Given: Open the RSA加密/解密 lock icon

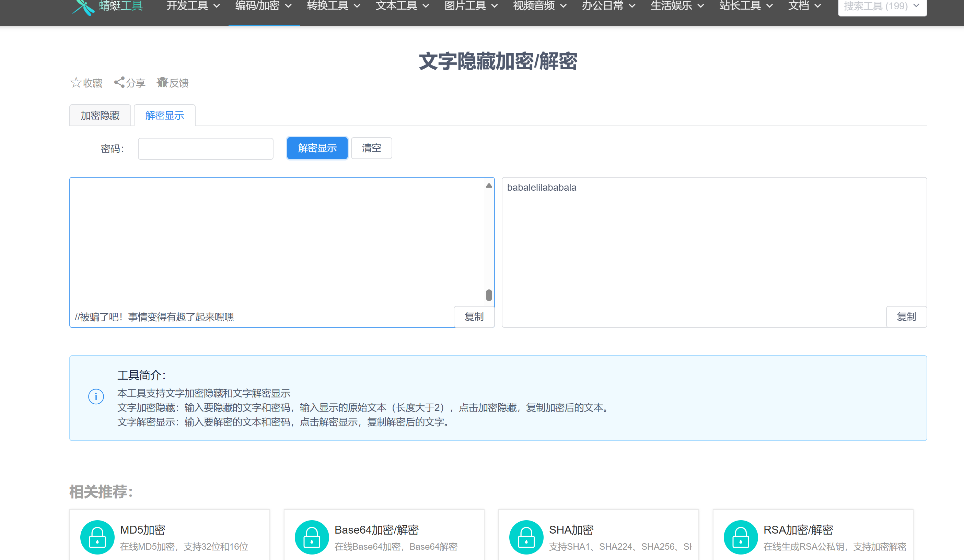Looking at the screenshot, I should coord(741,537).
